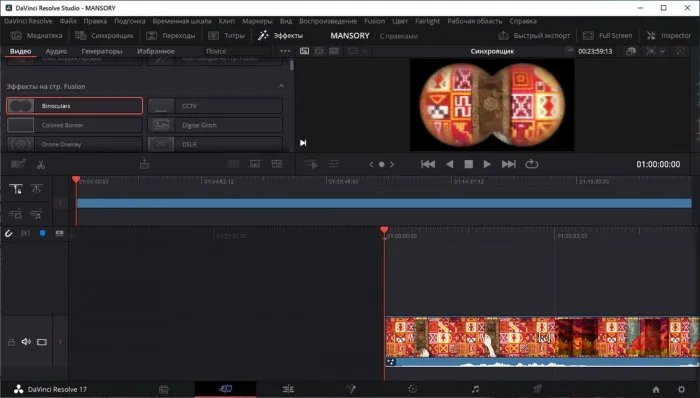Play the timeline forward
Image resolution: width=700 pixels, height=398 pixels.
click(487, 164)
